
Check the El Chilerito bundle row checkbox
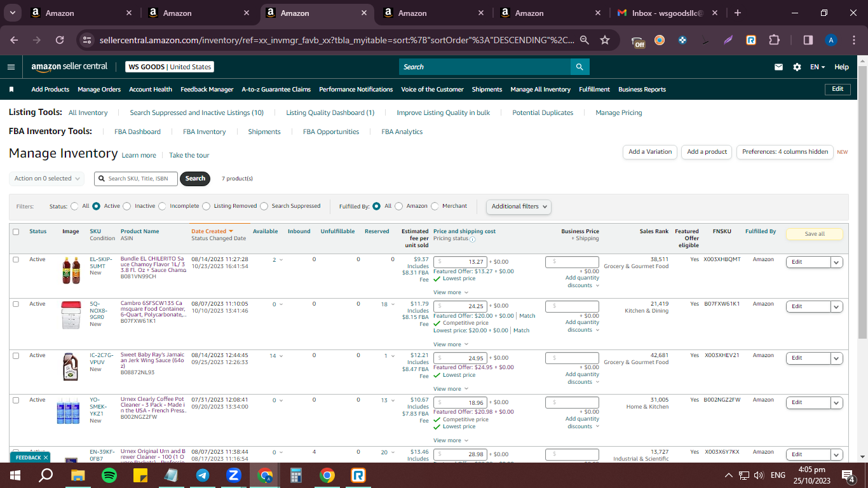(16, 259)
